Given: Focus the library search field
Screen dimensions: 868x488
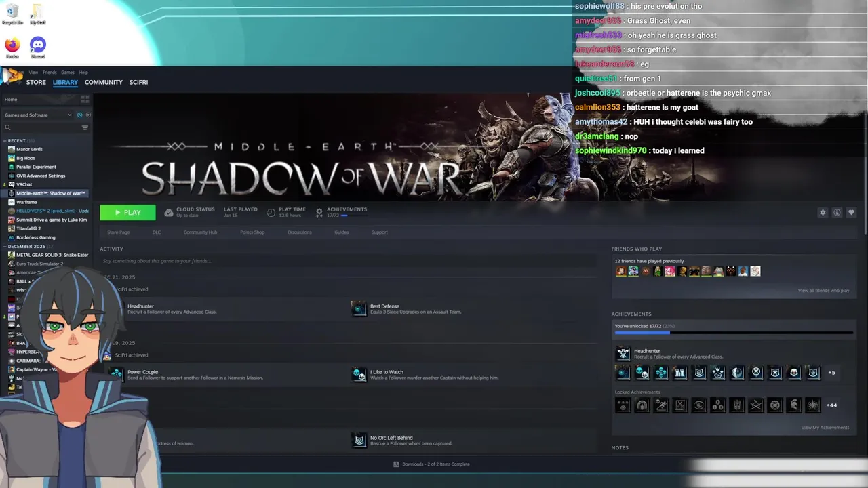Looking at the screenshot, I should point(41,127).
